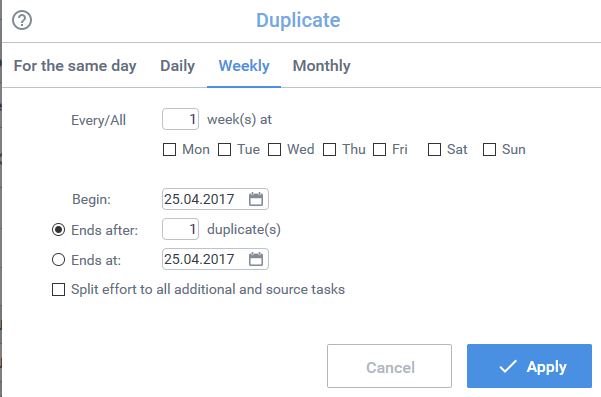The width and height of the screenshot is (601, 397).
Task: Focus the week(s) interval number field
Action: tap(180, 119)
